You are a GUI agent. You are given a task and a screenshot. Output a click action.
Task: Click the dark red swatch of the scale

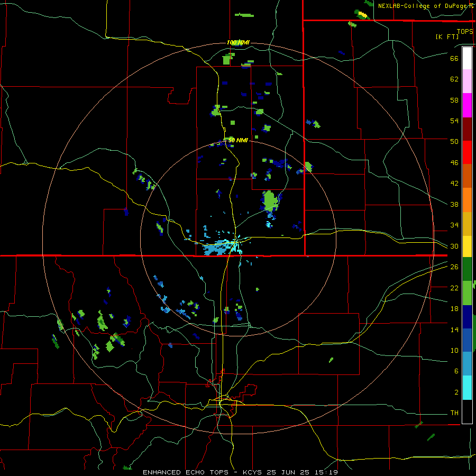point(467,129)
